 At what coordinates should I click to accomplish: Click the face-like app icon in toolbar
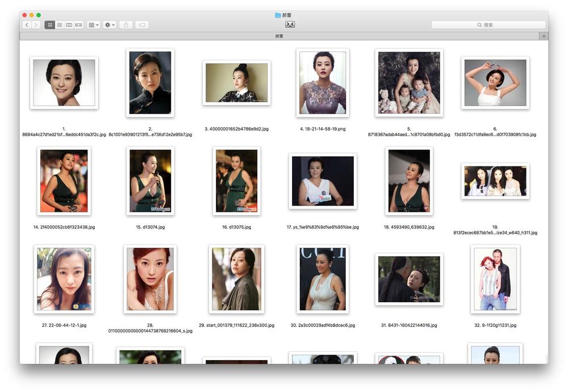290,24
